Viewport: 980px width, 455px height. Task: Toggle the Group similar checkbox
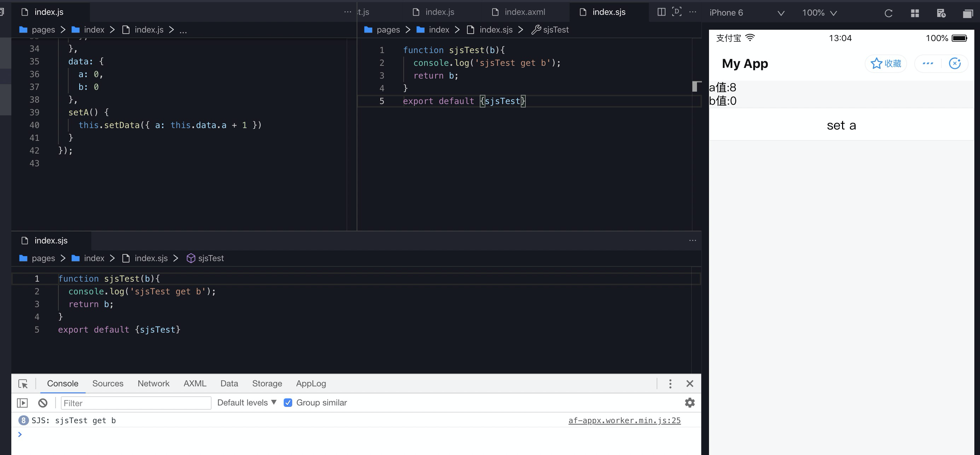pos(288,403)
